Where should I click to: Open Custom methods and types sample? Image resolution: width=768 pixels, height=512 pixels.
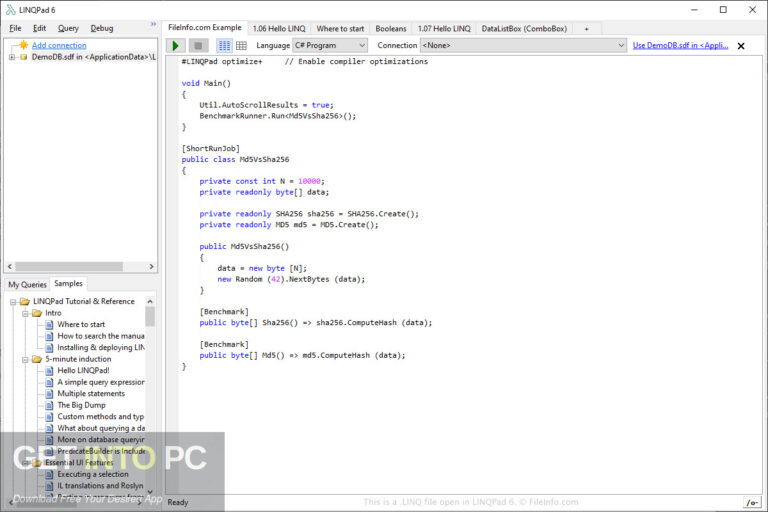[x=101, y=416]
